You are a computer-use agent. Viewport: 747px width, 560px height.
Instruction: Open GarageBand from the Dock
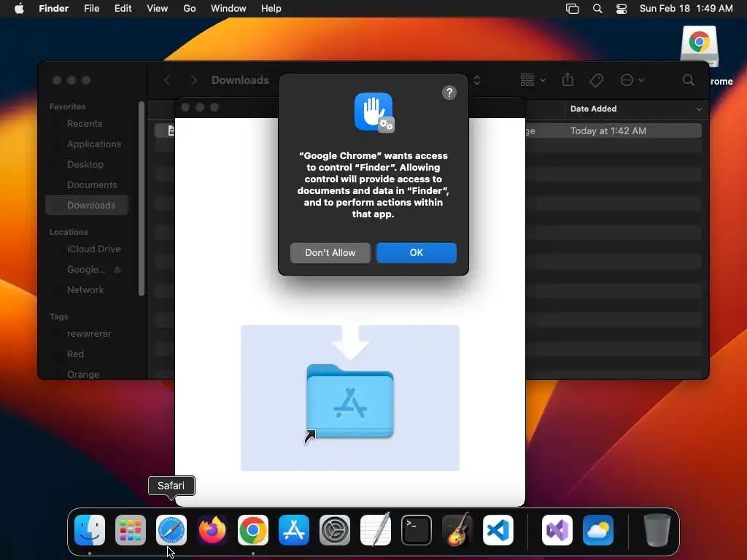(x=457, y=530)
